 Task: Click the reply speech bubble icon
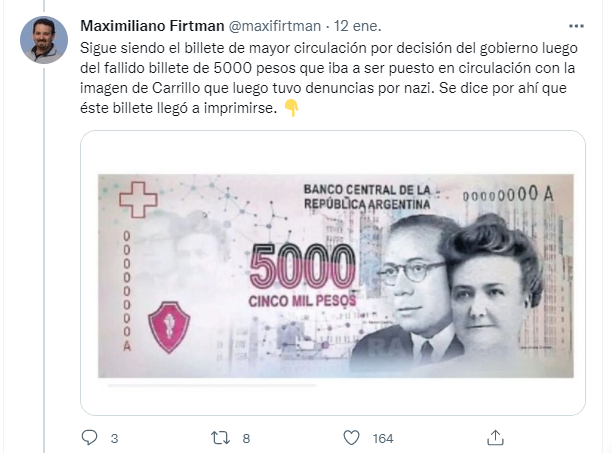pos(89,437)
